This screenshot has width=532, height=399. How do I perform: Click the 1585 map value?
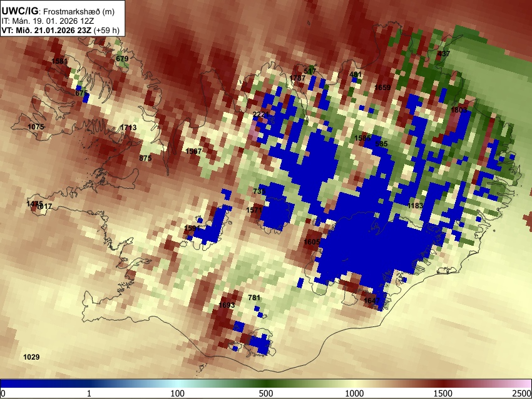point(362,138)
